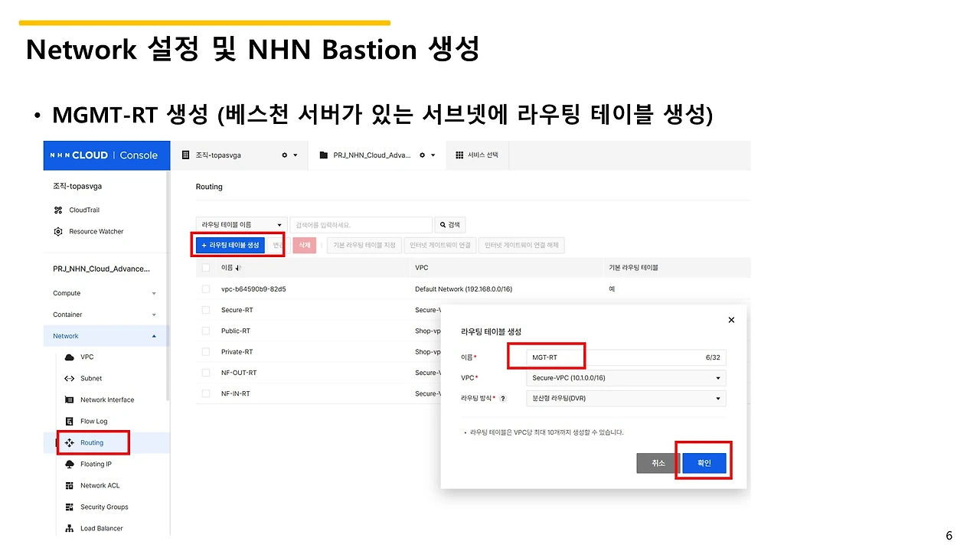
Task: Open project settings gear for PRJ_NHN_Cloud_Adva
Action: pyautogui.click(x=422, y=155)
